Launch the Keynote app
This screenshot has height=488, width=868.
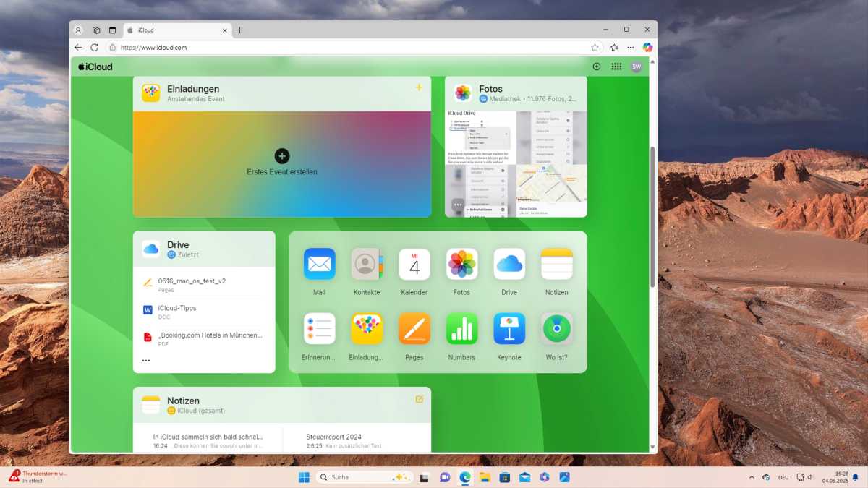[x=509, y=328]
